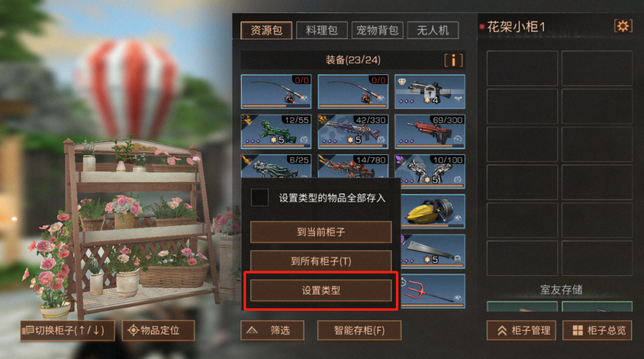644x359 pixels.
Task: Open the 柜子总览 grid overview
Action: pyautogui.click(x=597, y=330)
